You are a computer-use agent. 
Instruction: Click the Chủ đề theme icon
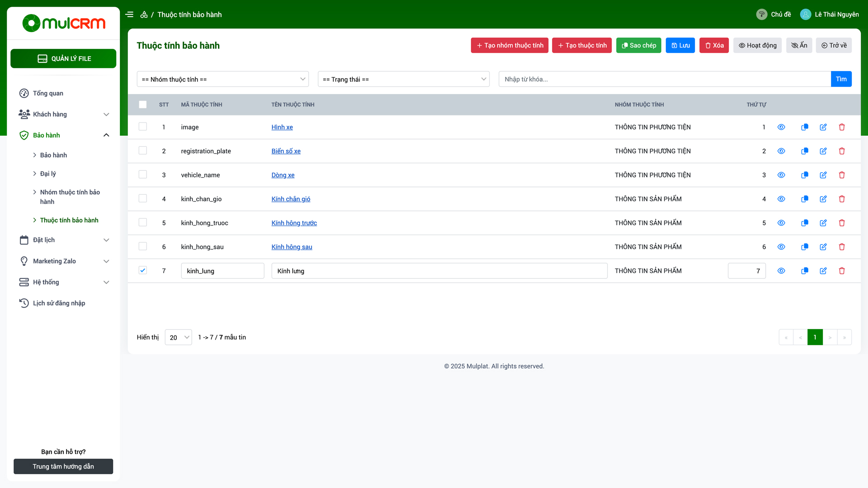pos(762,14)
